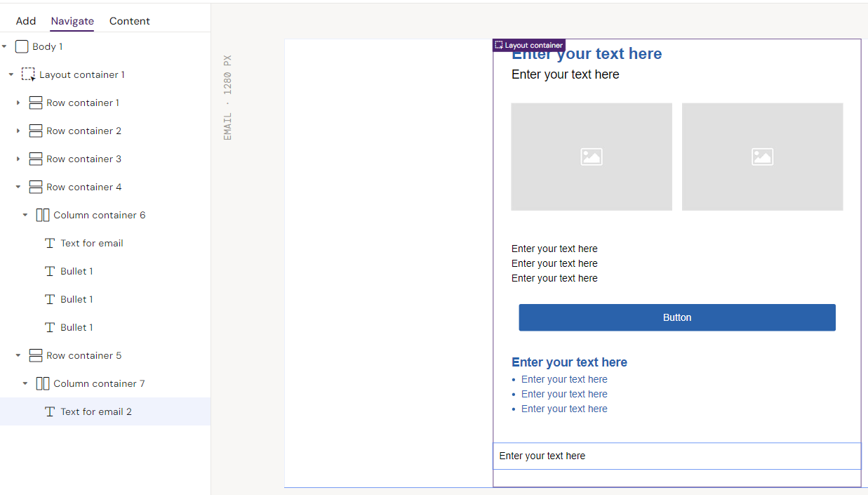The height and width of the screenshot is (495, 868).
Task: Click the bottom text field in canvas
Action: [676, 456]
